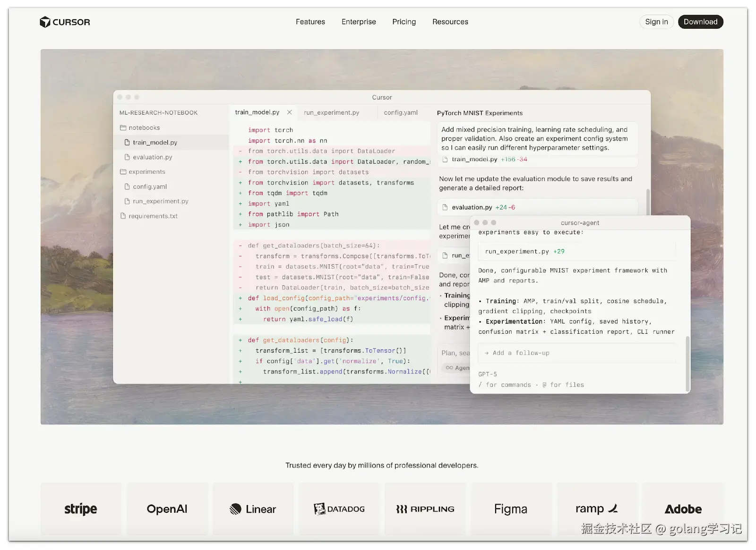Click the Adobe logo card

[x=683, y=509]
